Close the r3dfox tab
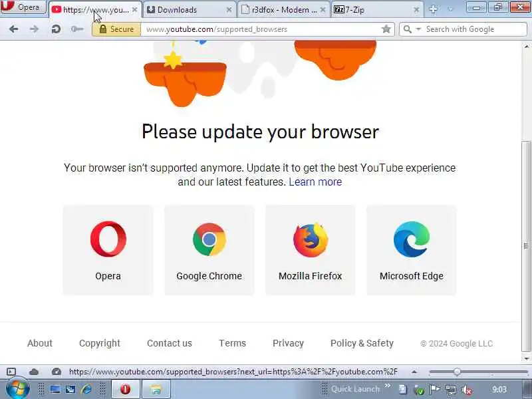The image size is (532, 399). tap(323, 10)
